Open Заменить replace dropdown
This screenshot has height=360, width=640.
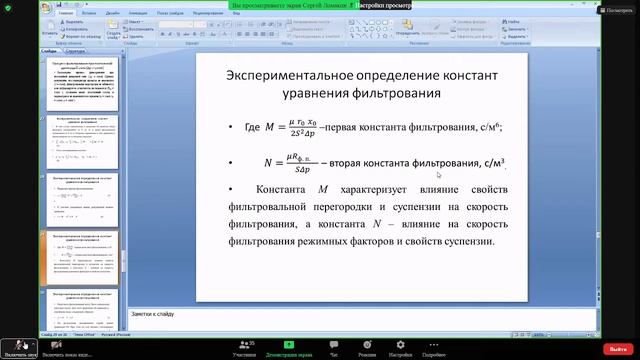(514, 29)
